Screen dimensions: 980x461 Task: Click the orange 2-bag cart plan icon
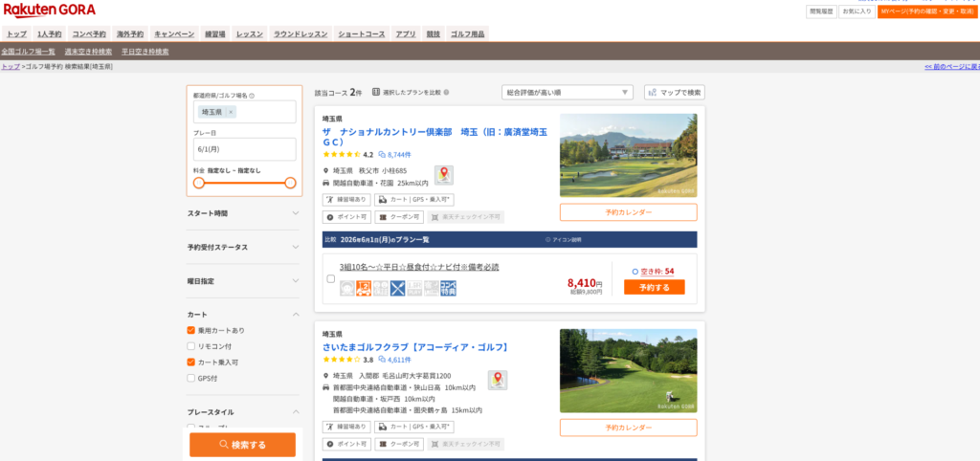pyautogui.click(x=364, y=289)
